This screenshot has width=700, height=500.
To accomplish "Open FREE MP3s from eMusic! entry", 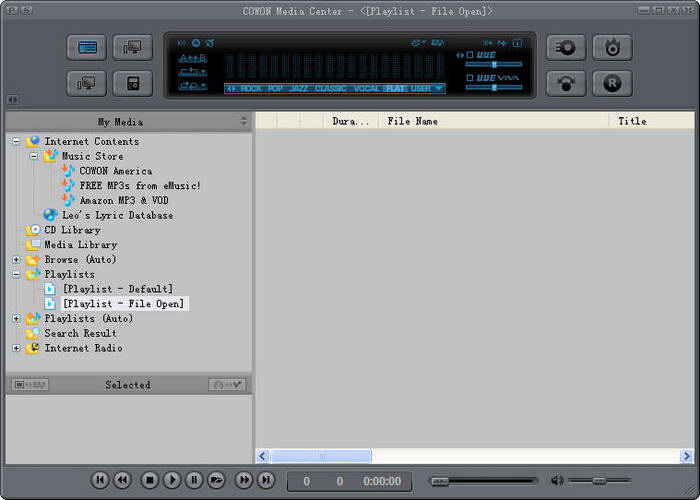I will (x=140, y=186).
